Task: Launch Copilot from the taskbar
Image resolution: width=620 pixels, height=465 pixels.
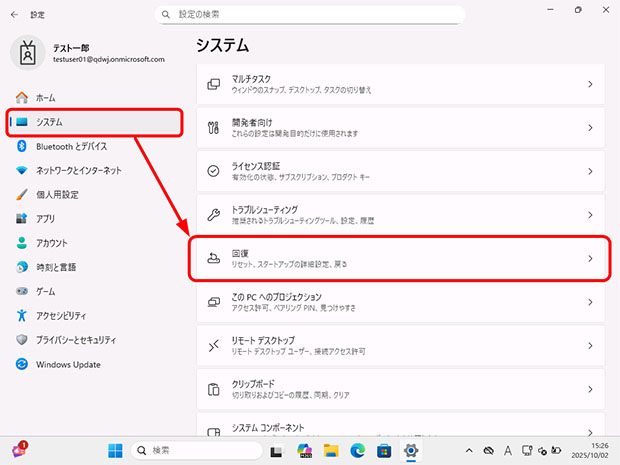Action: [304, 450]
